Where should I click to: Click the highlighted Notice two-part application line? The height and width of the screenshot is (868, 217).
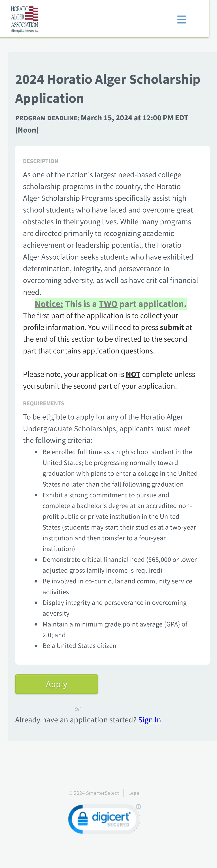pyautogui.click(x=110, y=304)
